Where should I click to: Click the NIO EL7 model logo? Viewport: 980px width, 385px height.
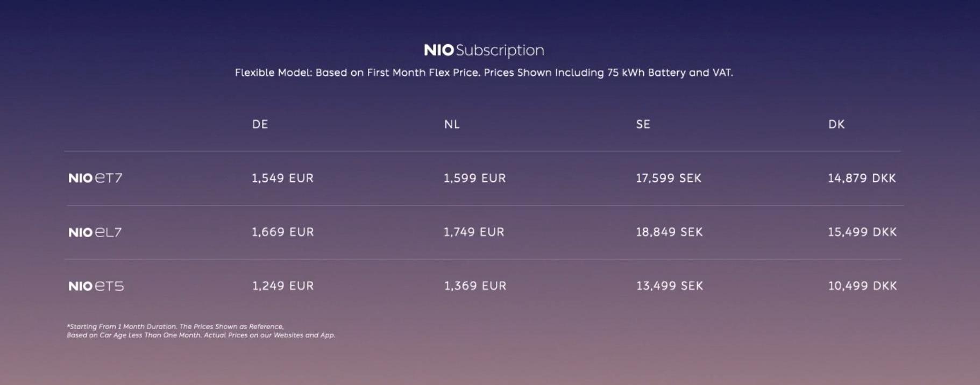[x=95, y=232]
